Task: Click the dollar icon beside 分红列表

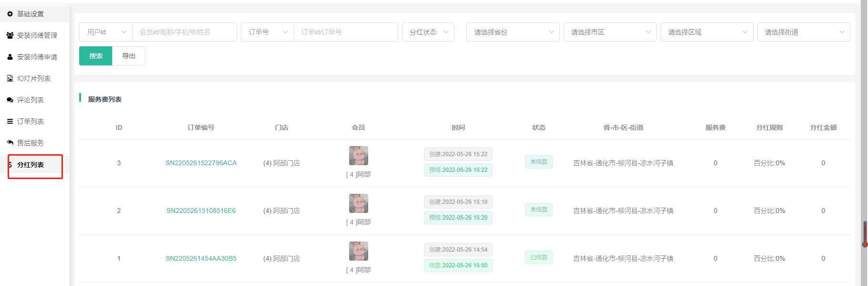Action: coord(10,165)
